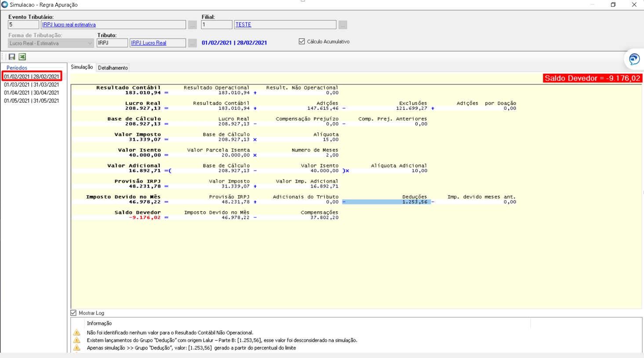Click Imposto Devido no Mês total 46.978,22
The image size is (644, 358).
(145, 202)
